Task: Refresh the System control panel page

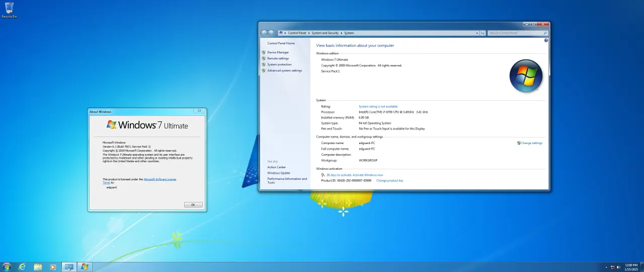Action: 482,33
